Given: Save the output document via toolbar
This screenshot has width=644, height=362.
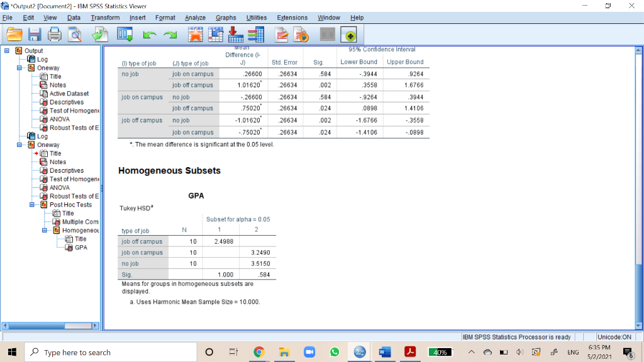Looking at the screenshot, I should point(35,35).
